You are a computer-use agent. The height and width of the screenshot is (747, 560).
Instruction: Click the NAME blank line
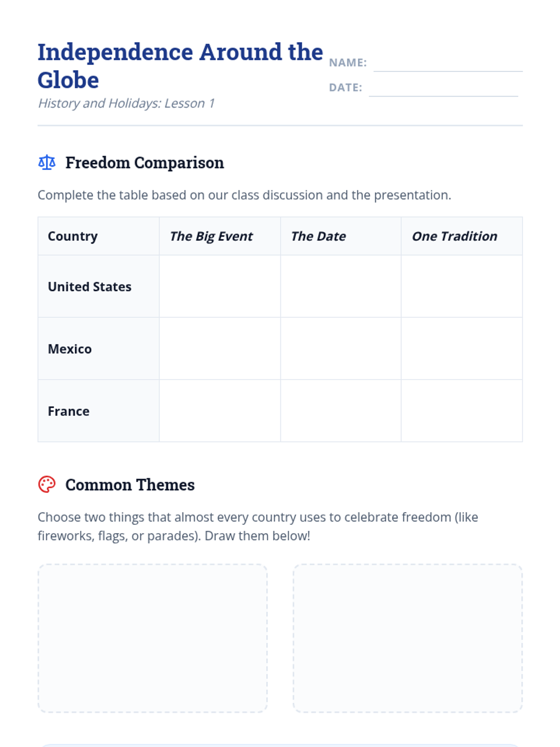tap(448, 64)
